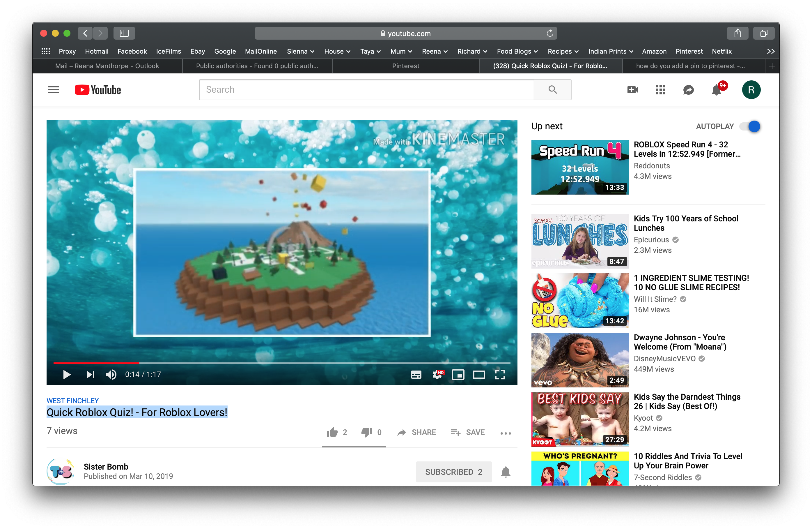The height and width of the screenshot is (529, 812).
Task: Toggle subtitles on the video player
Action: pos(416,375)
